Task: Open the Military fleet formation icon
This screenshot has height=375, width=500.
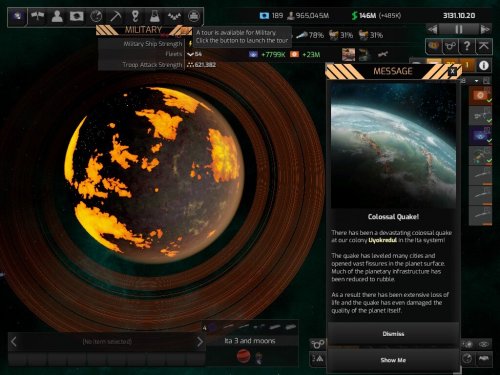Action: (174, 16)
